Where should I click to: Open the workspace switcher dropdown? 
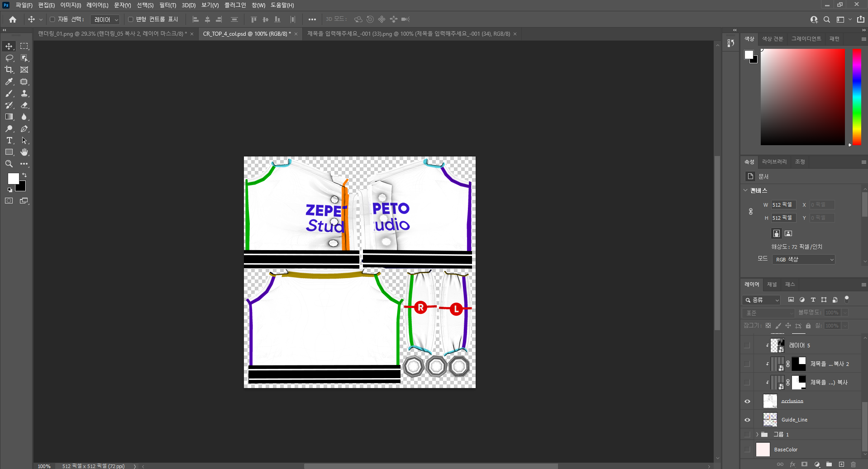pos(844,19)
